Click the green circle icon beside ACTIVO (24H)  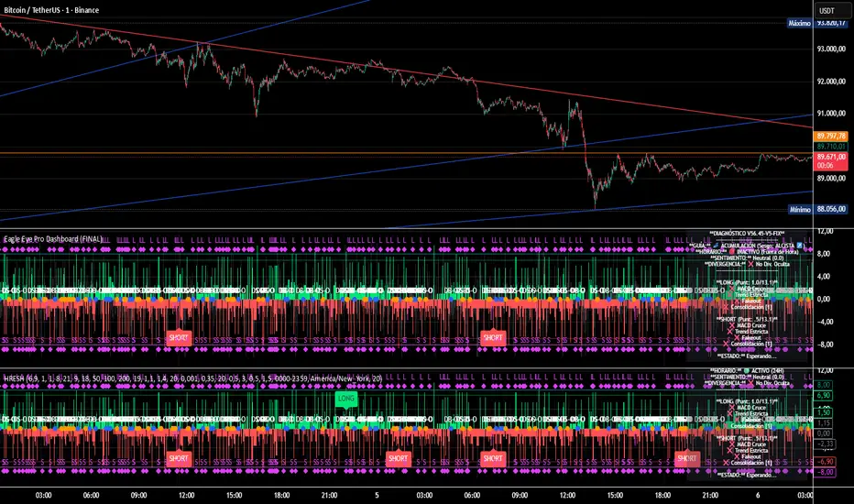pos(746,371)
